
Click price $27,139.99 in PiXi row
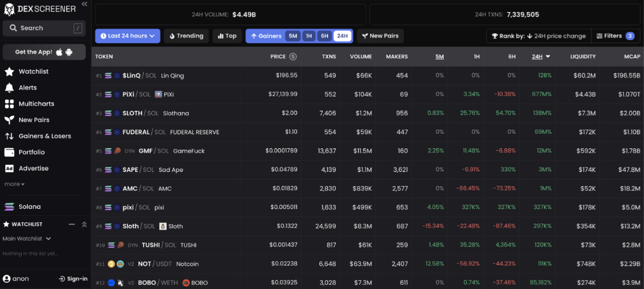pos(283,94)
